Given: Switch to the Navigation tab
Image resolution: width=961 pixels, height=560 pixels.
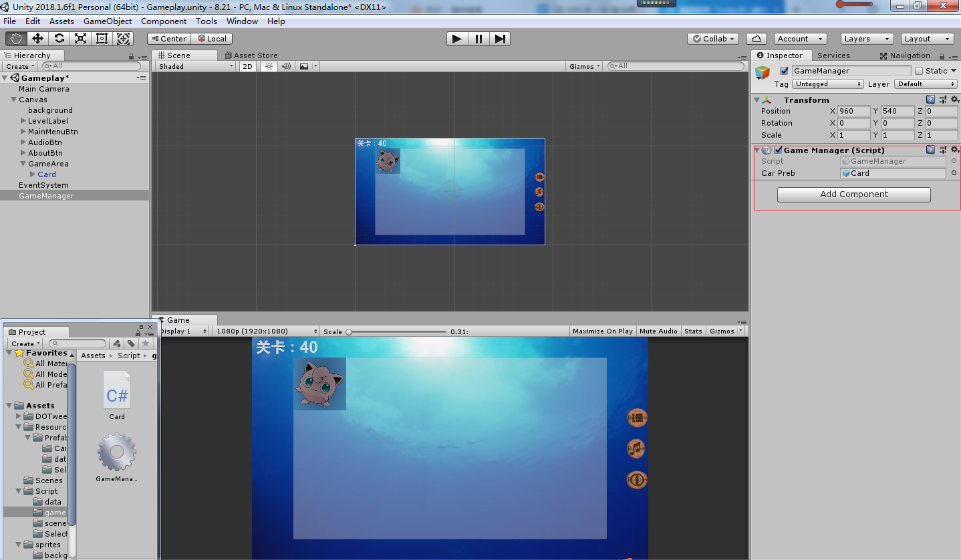Looking at the screenshot, I should click(905, 55).
